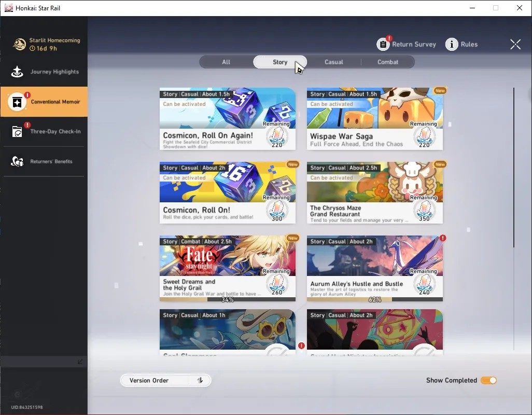The height and width of the screenshot is (415, 532).
Task: Click the Conventional Memoir star icon
Action: tap(17, 102)
